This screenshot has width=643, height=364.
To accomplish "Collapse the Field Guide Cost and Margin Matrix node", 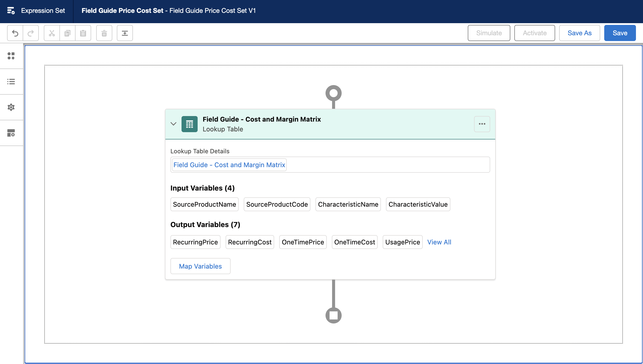I will (173, 124).
